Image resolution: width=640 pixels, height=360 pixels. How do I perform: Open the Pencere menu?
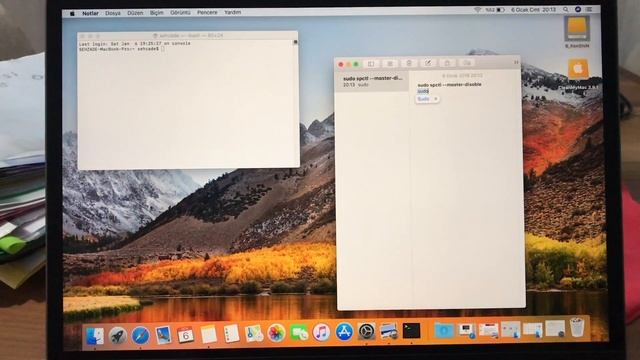207,13
